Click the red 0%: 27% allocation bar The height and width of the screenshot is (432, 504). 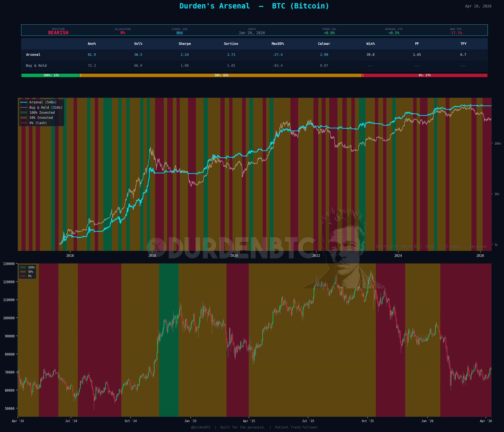(425, 76)
